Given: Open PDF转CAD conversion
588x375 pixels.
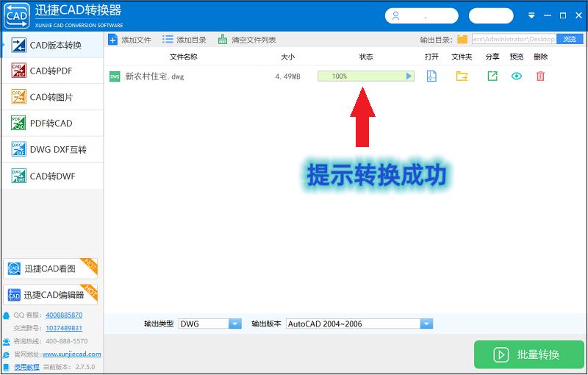Looking at the screenshot, I should click(x=52, y=124).
